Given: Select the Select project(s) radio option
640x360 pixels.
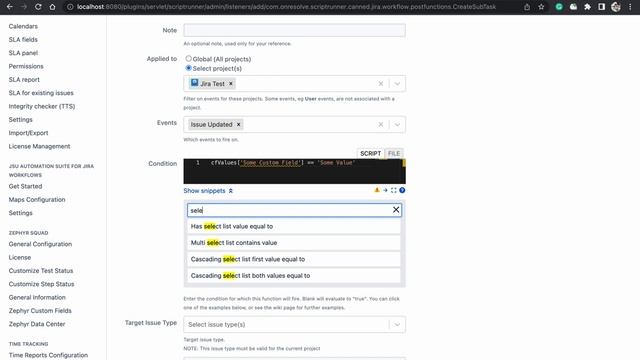Looking at the screenshot, I should tap(189, 68).
